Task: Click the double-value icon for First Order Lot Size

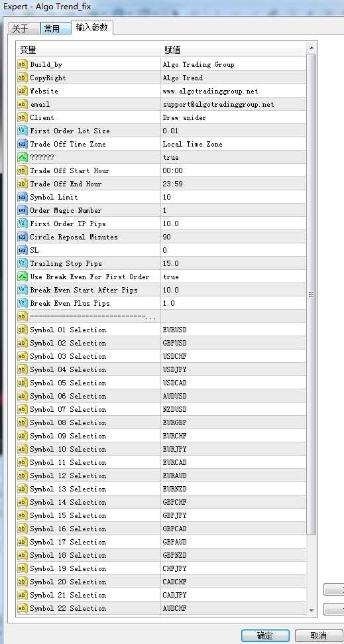Action: [x=22, y=131]
